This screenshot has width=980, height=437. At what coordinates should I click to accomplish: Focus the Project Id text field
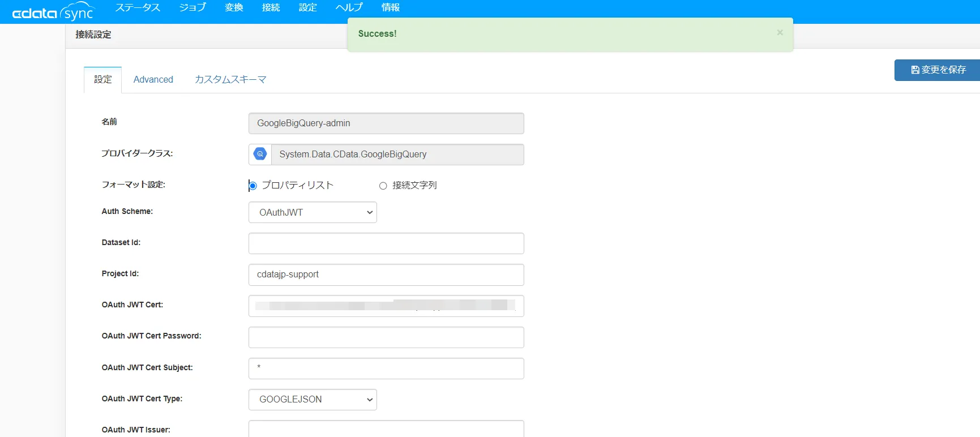click(386, 275)
